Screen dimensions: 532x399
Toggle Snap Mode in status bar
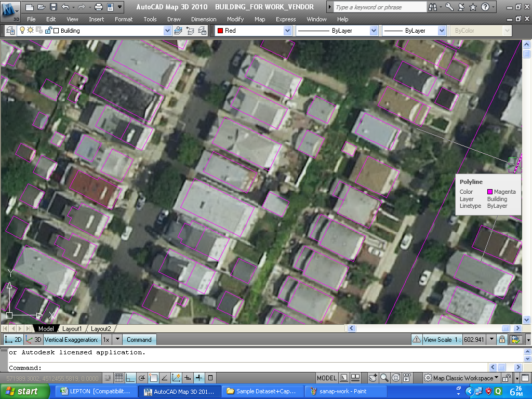108,378
